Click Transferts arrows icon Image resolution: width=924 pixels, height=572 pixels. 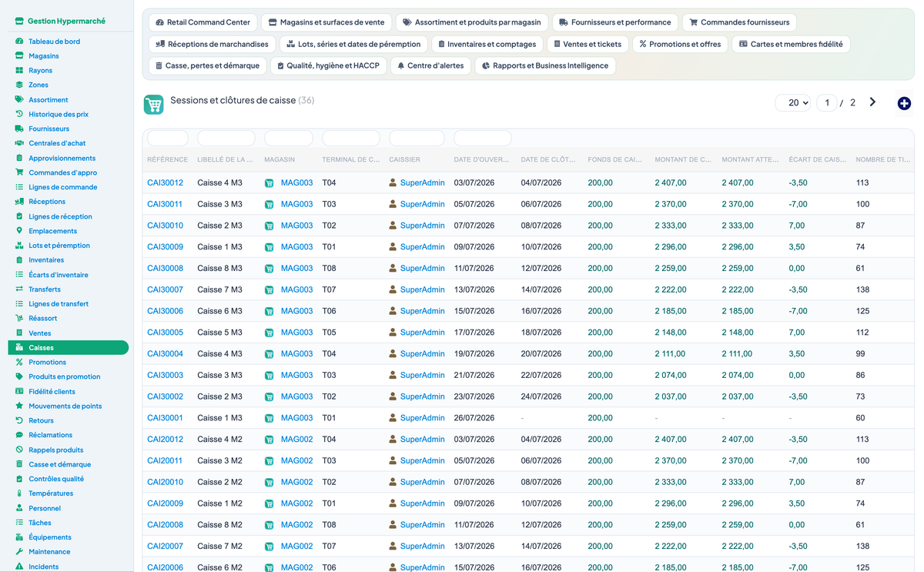[x=19, y=289]
